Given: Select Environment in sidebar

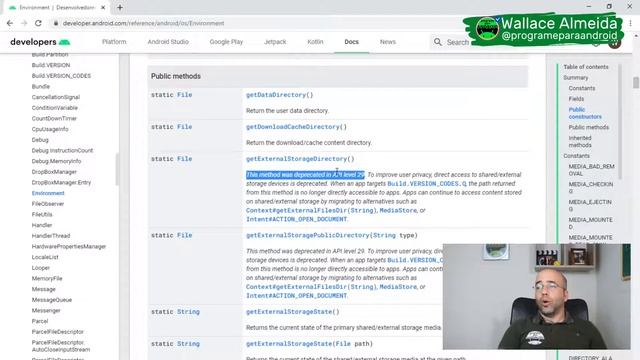Looking at the screenshot, I should click(x=48, y=193).
